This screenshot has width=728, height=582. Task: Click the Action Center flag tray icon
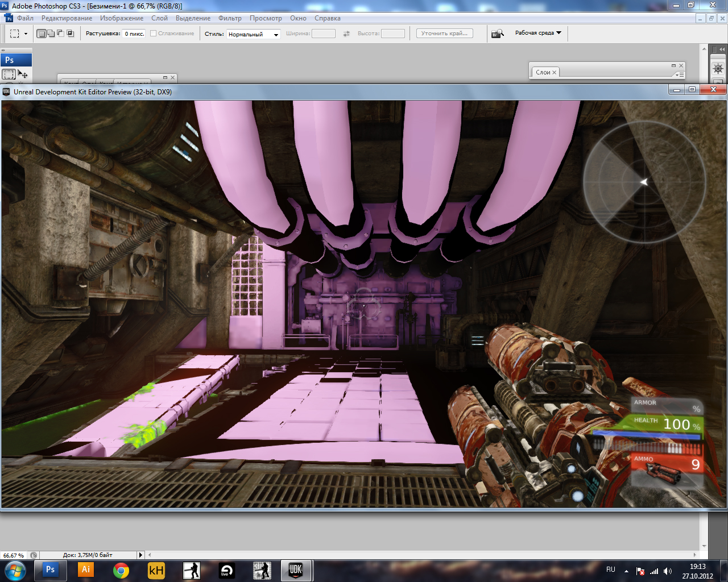pyautogui.click(x=640, y=571)
